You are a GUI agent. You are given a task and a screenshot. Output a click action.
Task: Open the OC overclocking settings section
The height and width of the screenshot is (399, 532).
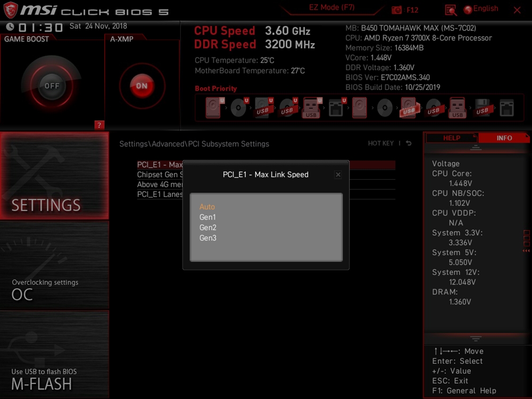click(x=54, y=265)
